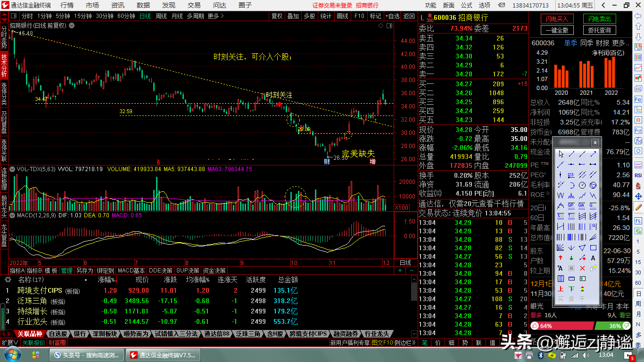This screenshot has width=644, height=362.
Task: Open the 复权 adjustment dropdown
Action: 277,16
